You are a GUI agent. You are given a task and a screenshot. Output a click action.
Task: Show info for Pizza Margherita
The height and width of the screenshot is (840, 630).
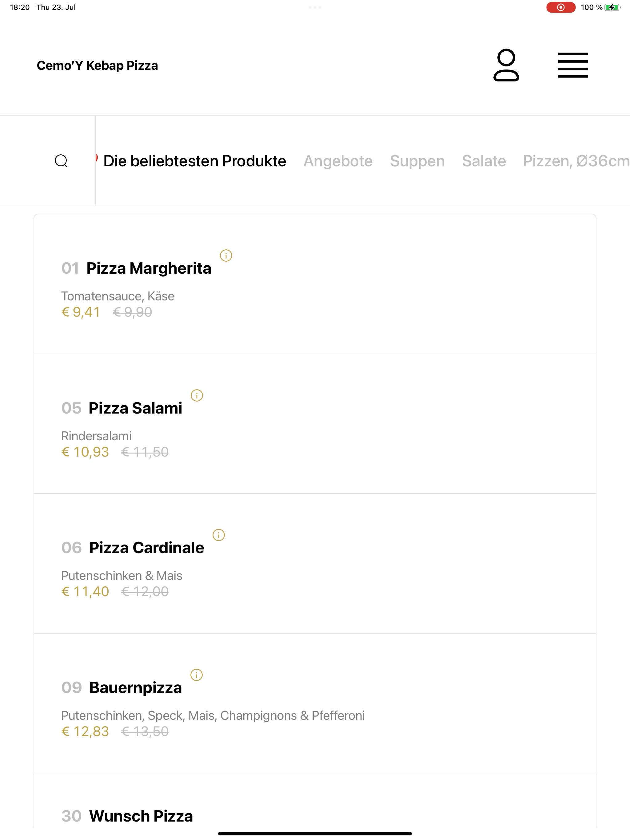coord(226,256)
